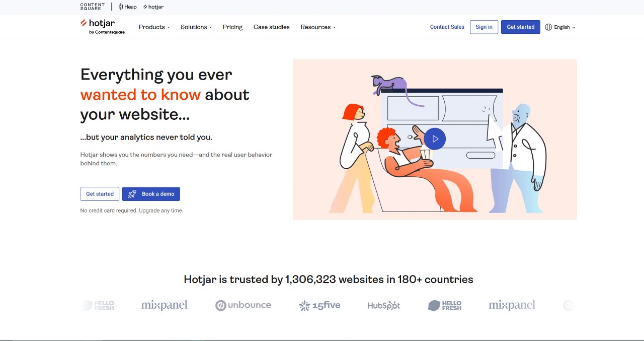Expand the Products menu
This screenshot has height=341, width=644.
[154, 27]
